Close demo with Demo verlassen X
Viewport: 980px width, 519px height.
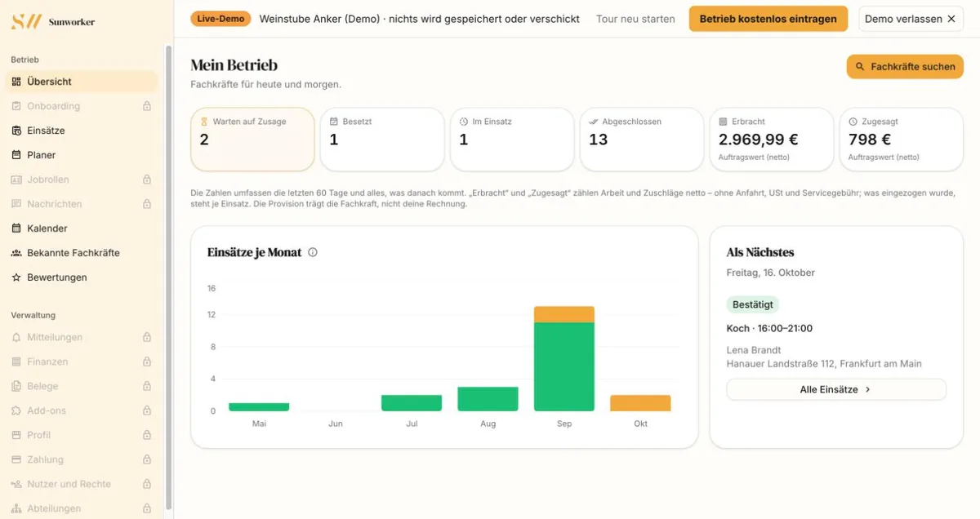pos(911,19)
